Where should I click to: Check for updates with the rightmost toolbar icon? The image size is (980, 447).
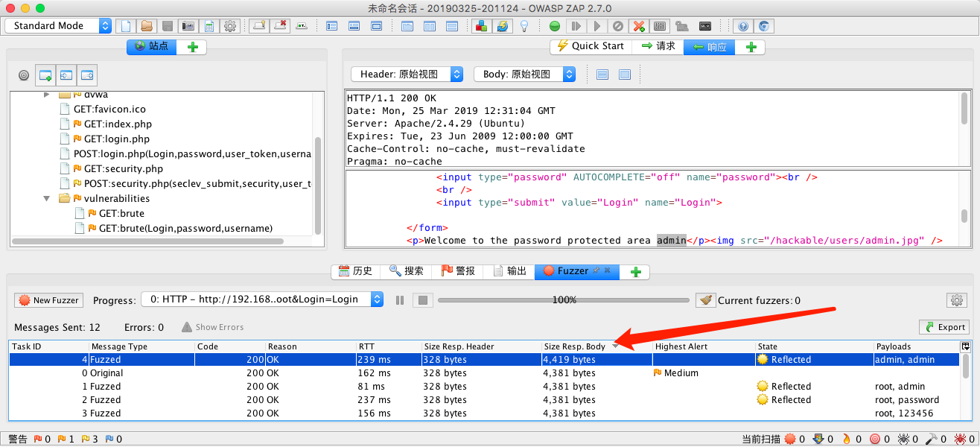[765, 25]
